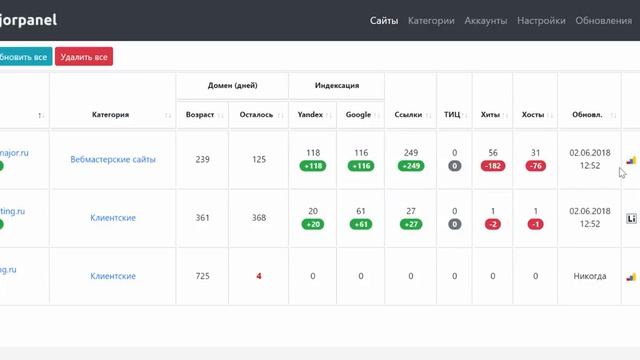Click the green +249 links badge

pyautogui.click(x=411, y=166)
